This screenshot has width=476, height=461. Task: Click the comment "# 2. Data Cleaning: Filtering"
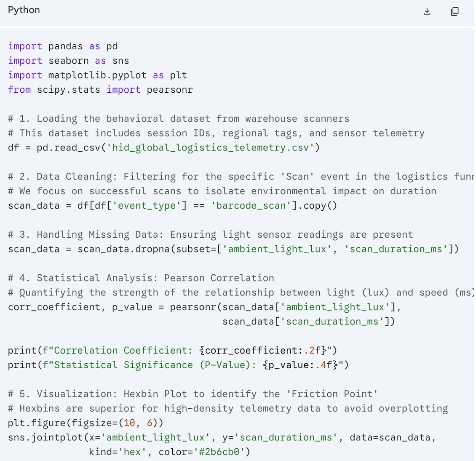[x=241, y=177]
